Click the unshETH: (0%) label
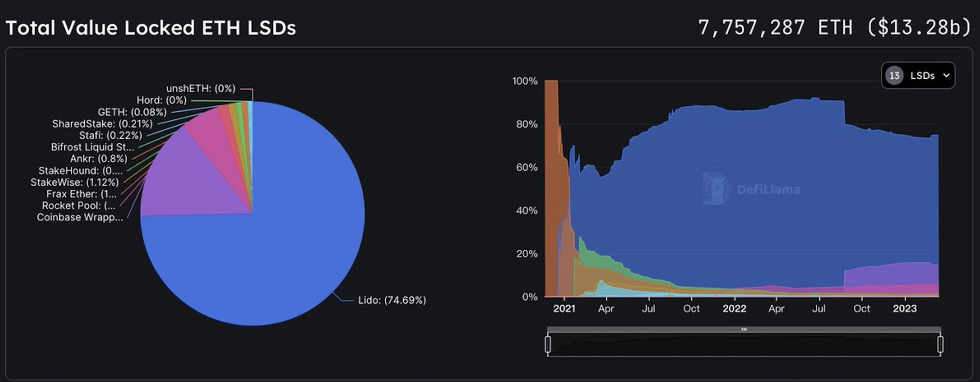This screenshot has width=980, height=382. (200, 88)
